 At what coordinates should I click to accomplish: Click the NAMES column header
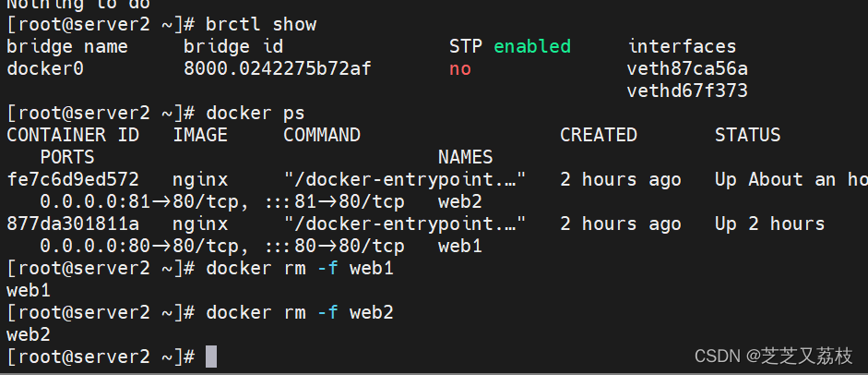(465, 157)
